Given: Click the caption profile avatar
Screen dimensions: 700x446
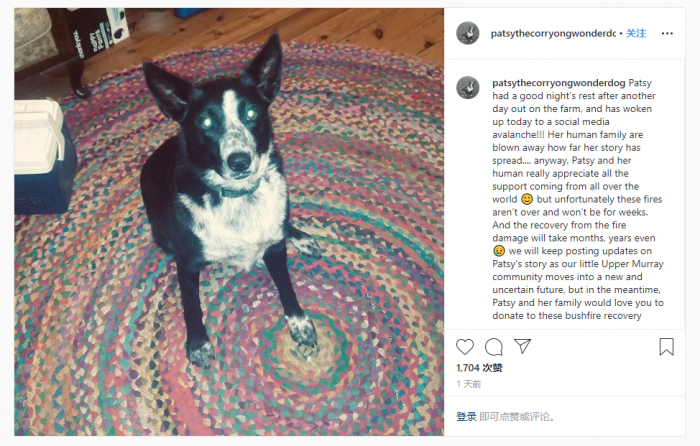Looking at the screenshot, I should coord(468,88).
